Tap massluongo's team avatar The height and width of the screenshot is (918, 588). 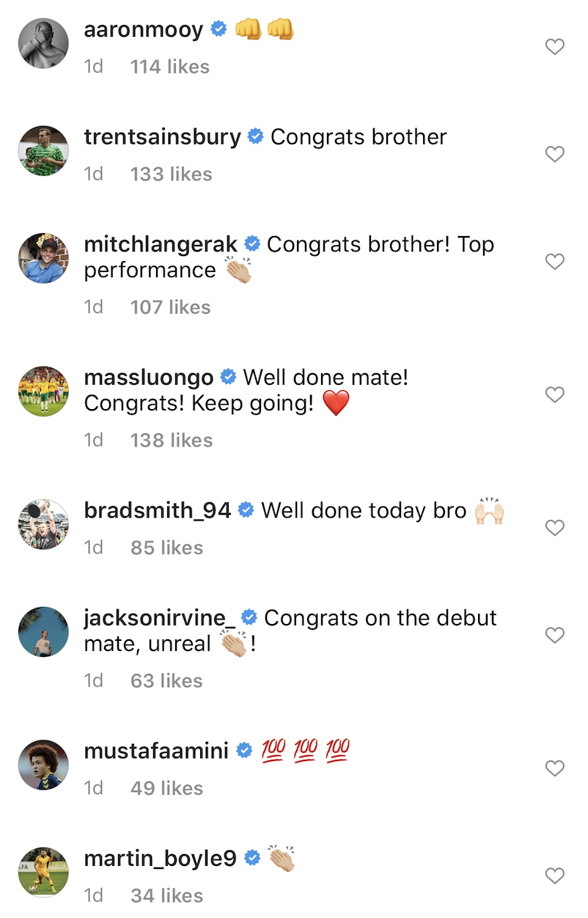click(43, 391)
